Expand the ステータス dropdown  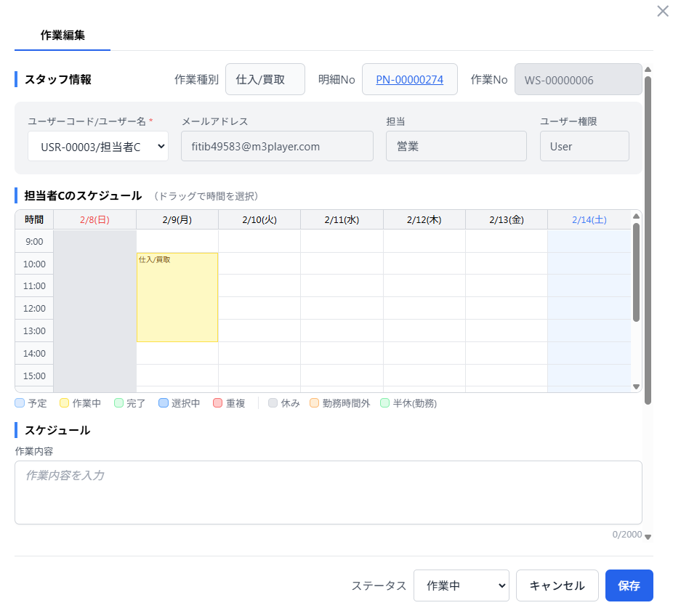461,585
